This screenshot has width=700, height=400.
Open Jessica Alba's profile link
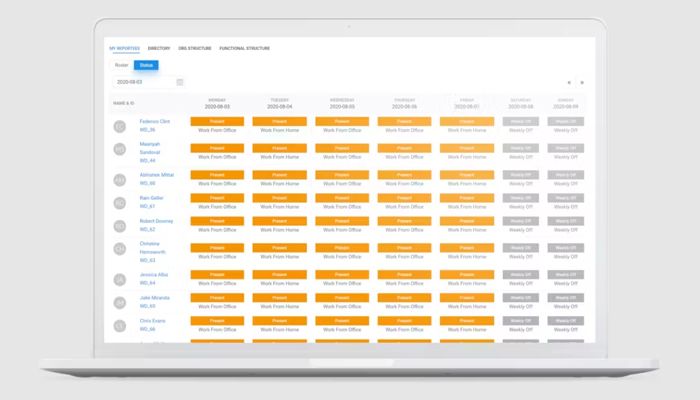point(154,275)
